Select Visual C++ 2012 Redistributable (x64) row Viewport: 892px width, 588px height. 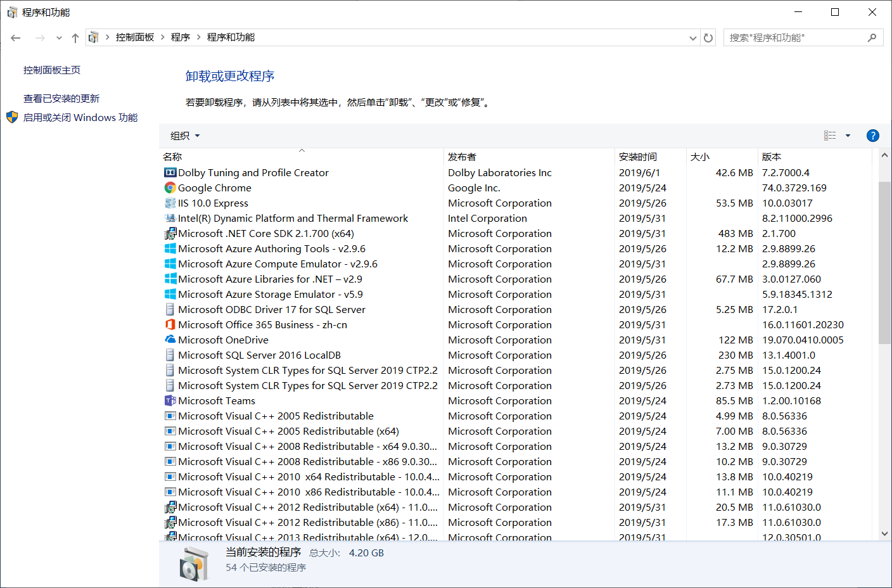(x=516, y=507)
